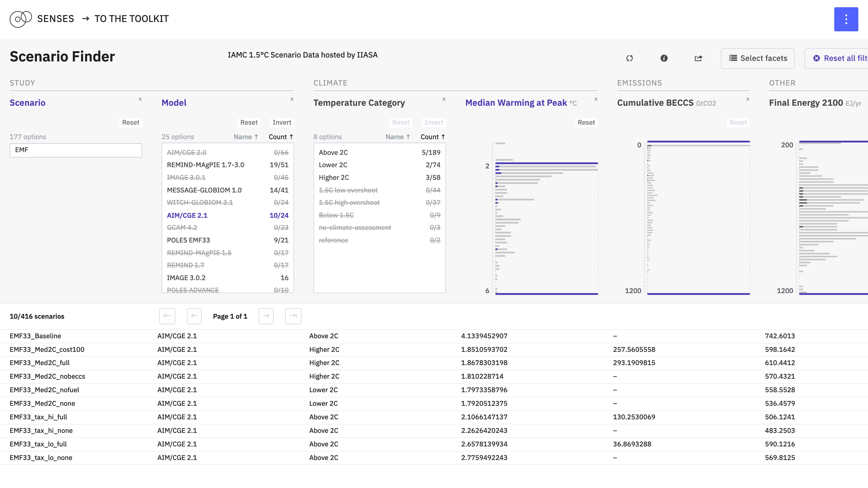Sort Temperature Category by Name
Viewport: 868px width, 488px height.
click(x=398, y=137)
